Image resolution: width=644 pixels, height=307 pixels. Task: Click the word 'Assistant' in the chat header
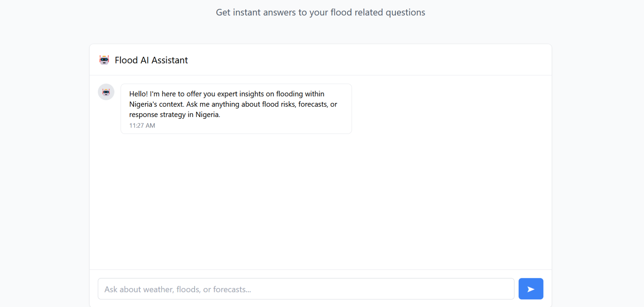tap(170, 60)
